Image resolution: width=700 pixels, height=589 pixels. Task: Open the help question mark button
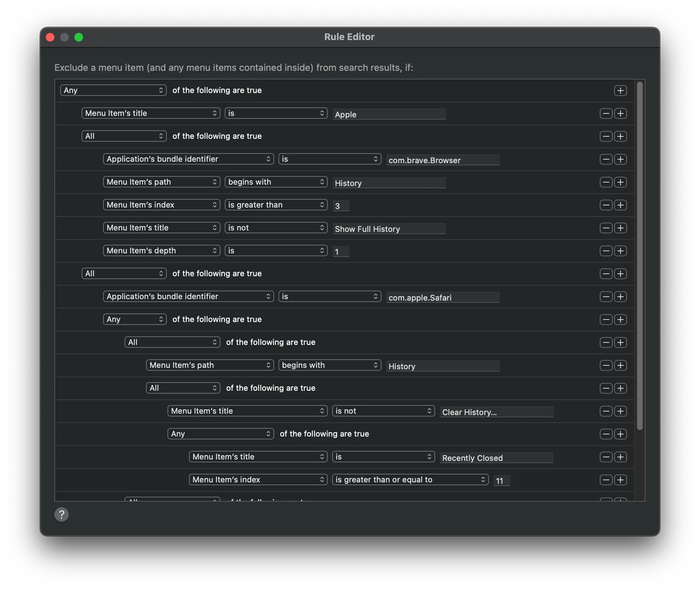[x=62, y=515]
